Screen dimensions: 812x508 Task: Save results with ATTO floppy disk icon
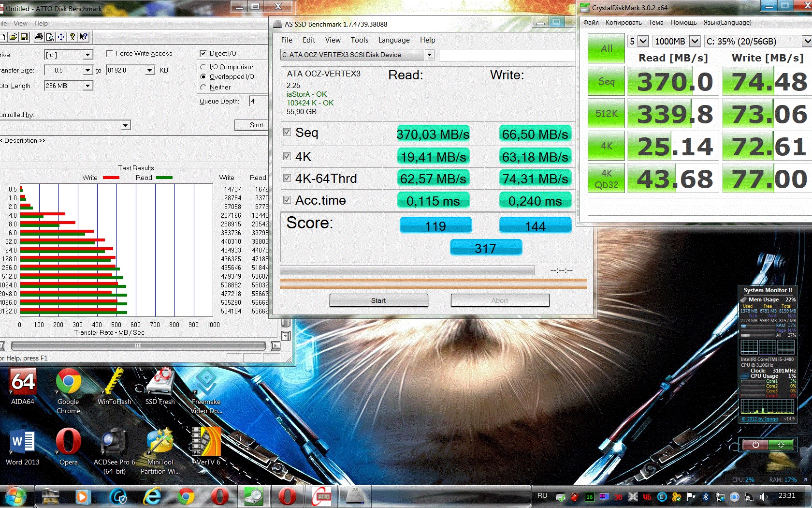pos(24,37)
